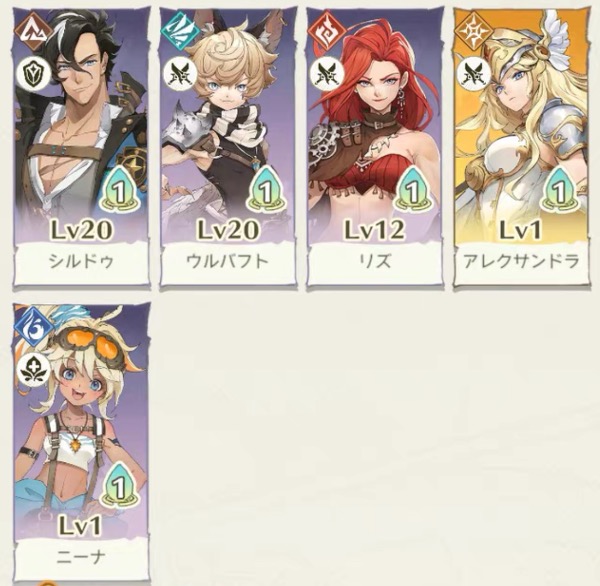Viewport: 600px width, 586px height.
Task: Click the rank 1 badge on ウルバフト
Action: click(267, 190)
